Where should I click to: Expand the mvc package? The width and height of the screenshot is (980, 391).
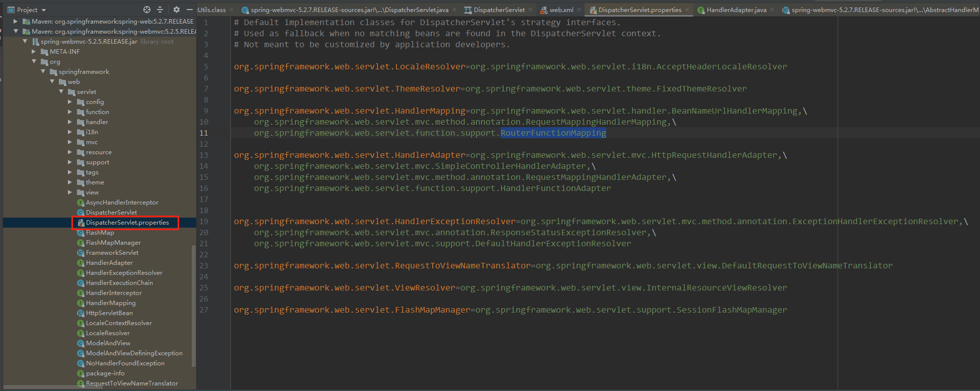(70, 142)
